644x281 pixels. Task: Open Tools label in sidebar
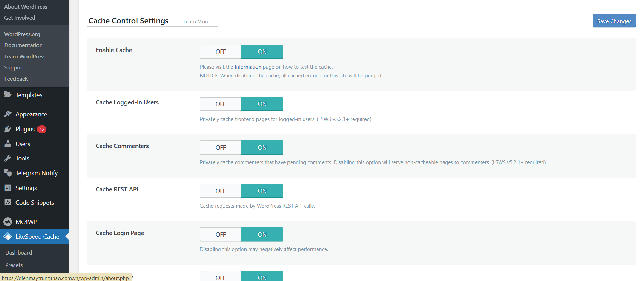22,158
